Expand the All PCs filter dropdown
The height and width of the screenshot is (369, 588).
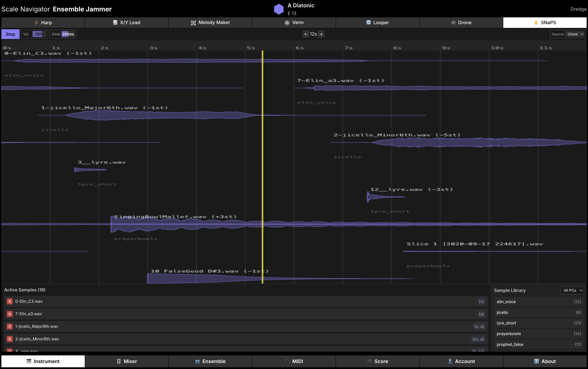click(x=572, y=290)
